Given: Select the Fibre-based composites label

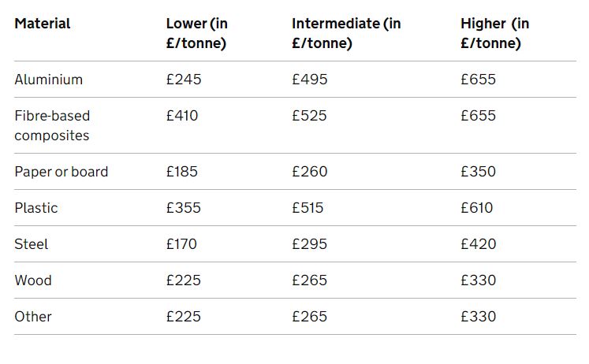Looking at the screenshot, I should (52, 125).
